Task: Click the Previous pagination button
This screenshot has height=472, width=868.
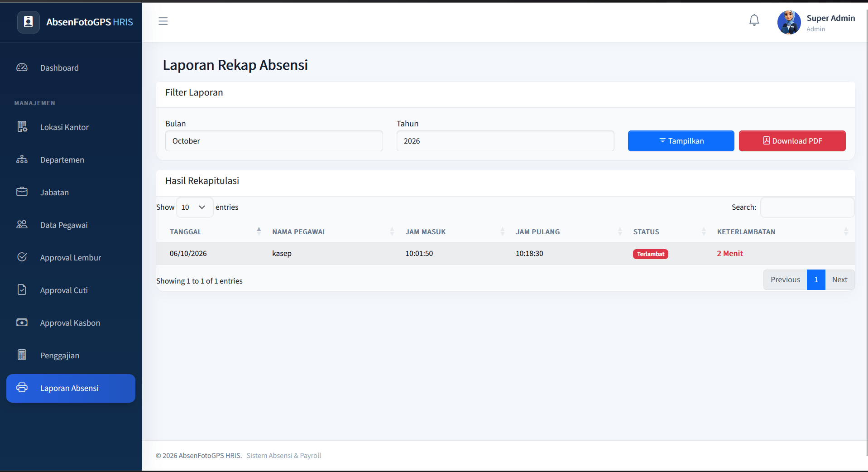Action: coord(785,279)
